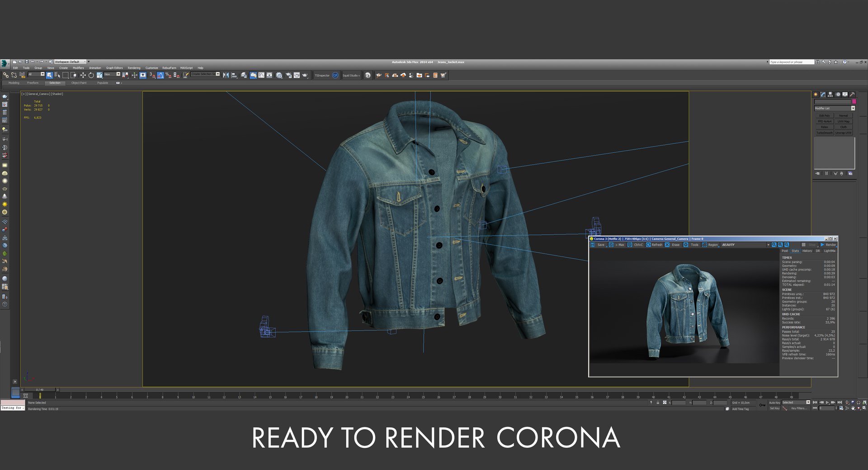868x470 pixels.
Task: Activate the Select and Uniform Scale tool
Action: (99, 75)
